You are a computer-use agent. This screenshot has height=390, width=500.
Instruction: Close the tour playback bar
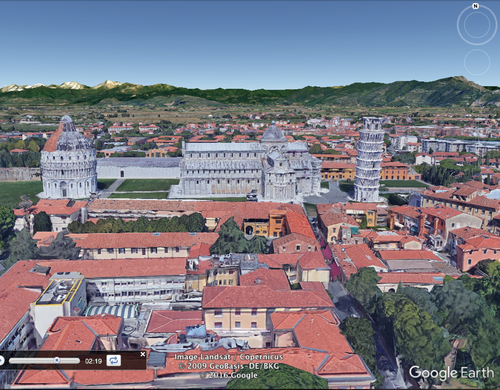143,354
